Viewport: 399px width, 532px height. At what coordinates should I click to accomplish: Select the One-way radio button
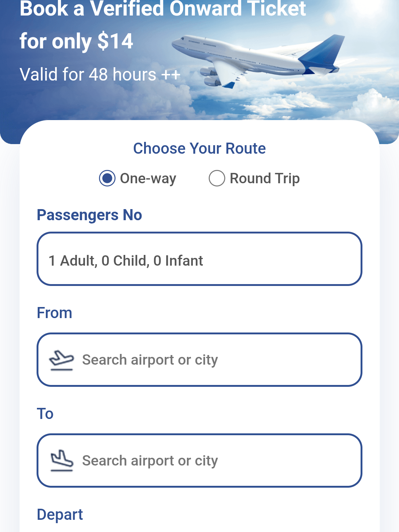click(107, 178)
